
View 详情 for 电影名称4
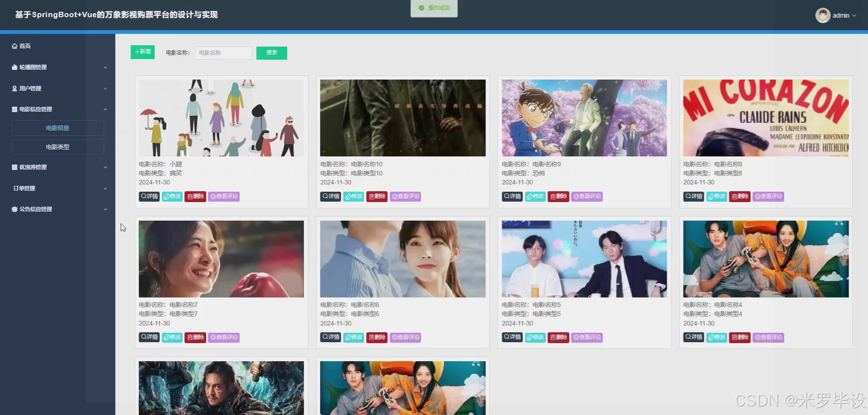[693, 337]
